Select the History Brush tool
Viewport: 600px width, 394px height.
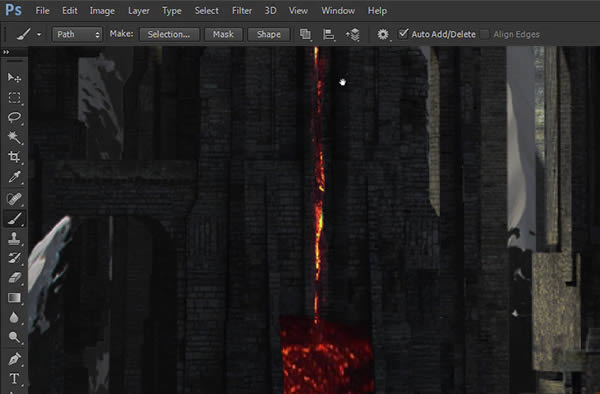point(14,258)
